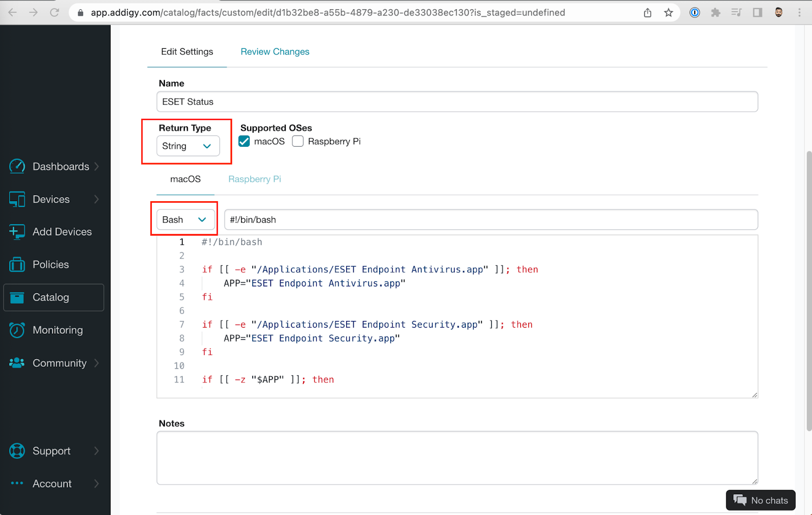Open the Bash script language dropdown
Viewport: 812px width, 515px height.
(184, 219)
